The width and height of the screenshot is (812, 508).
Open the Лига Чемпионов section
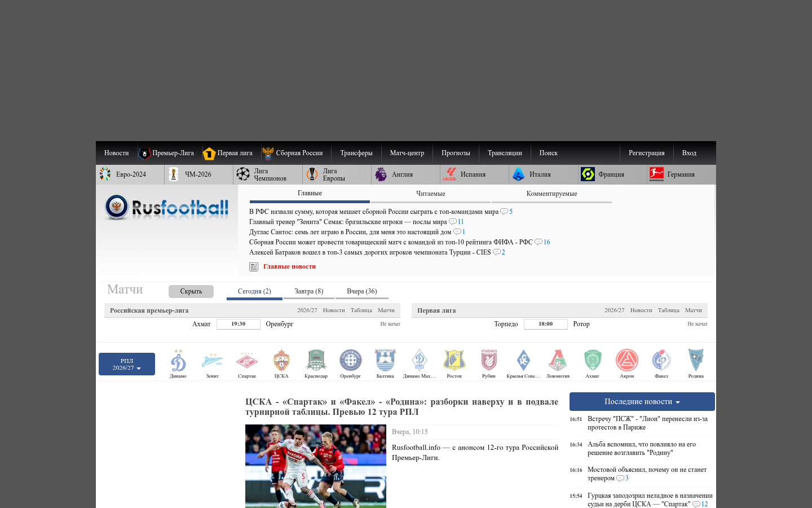click(x=268, y=174)
